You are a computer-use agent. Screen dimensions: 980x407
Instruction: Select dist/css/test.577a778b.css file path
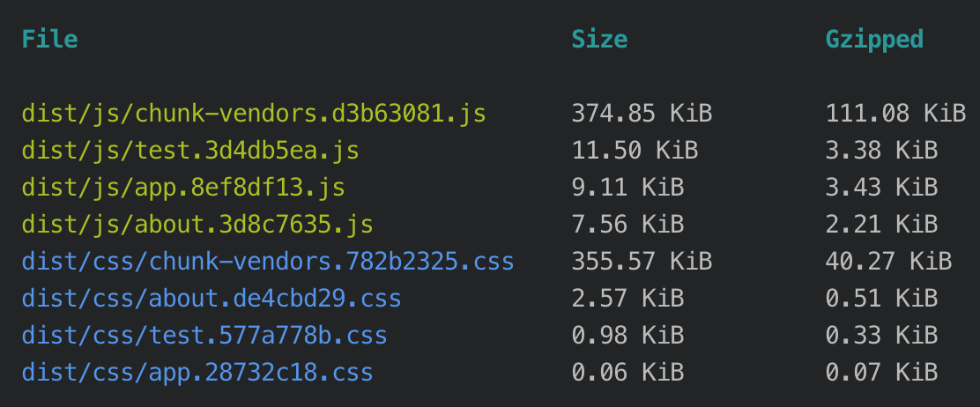click(x=204, y=336)
